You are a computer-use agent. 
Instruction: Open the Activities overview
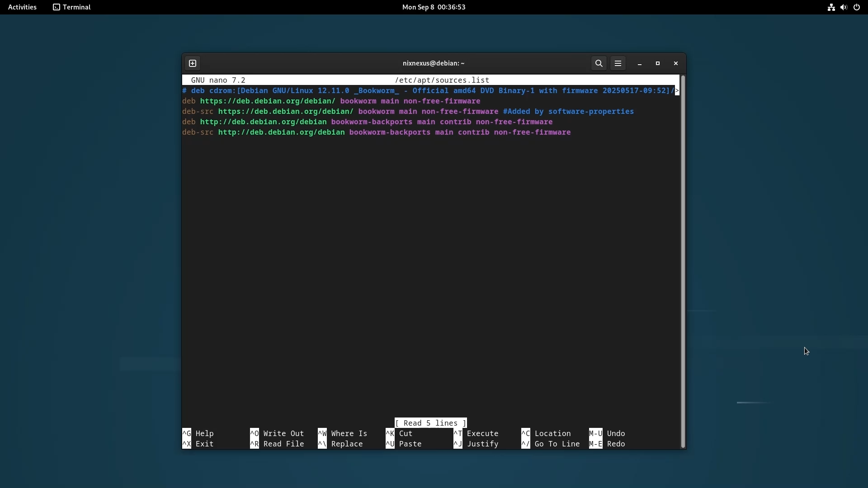coord(22,7)
